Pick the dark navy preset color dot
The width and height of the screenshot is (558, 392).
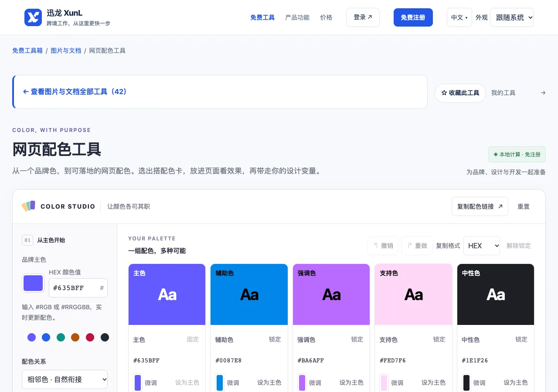[x=105, y=337]
